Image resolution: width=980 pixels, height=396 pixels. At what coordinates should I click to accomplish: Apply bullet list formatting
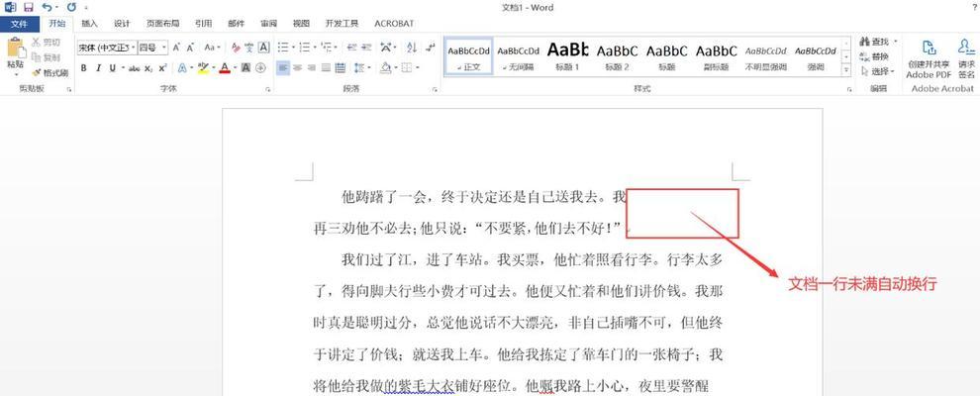point(282,48)
